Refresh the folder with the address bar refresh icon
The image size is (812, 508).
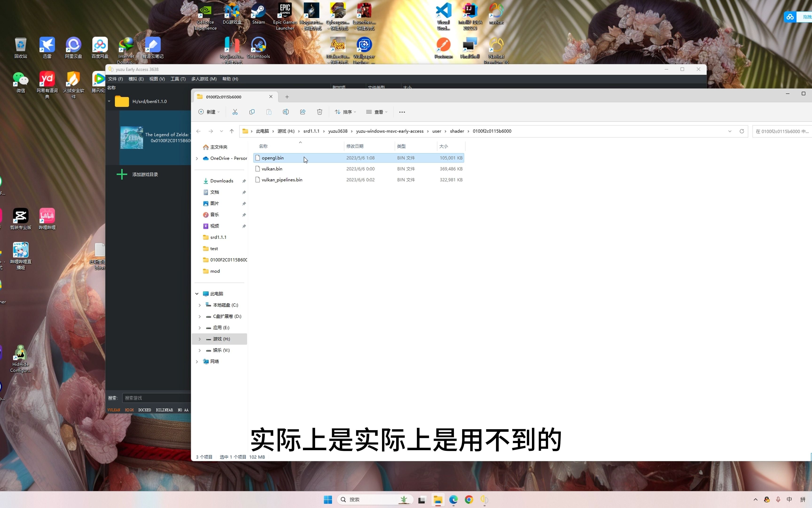(742, 131)
